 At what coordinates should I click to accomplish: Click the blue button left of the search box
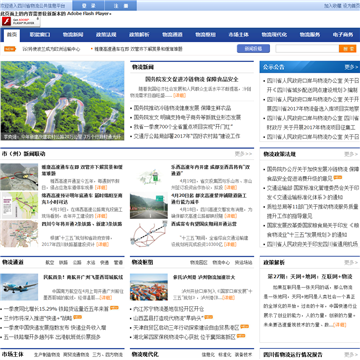click(x=253, y=49)
